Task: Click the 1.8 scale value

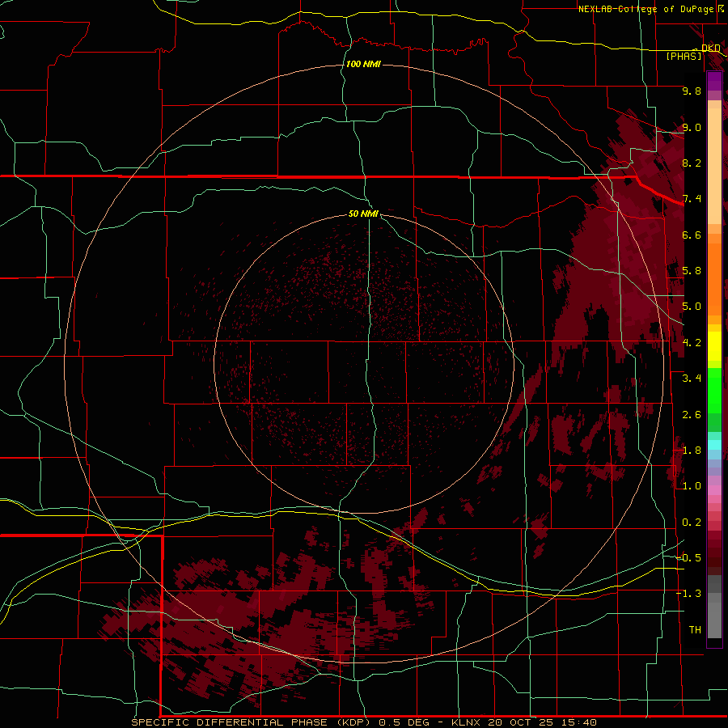Action: point(692,451)
